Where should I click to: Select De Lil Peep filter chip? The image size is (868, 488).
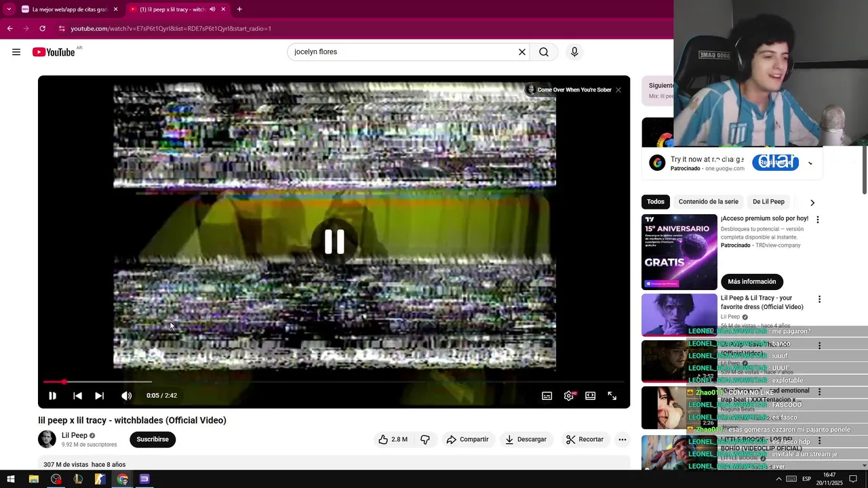(768, 202)
